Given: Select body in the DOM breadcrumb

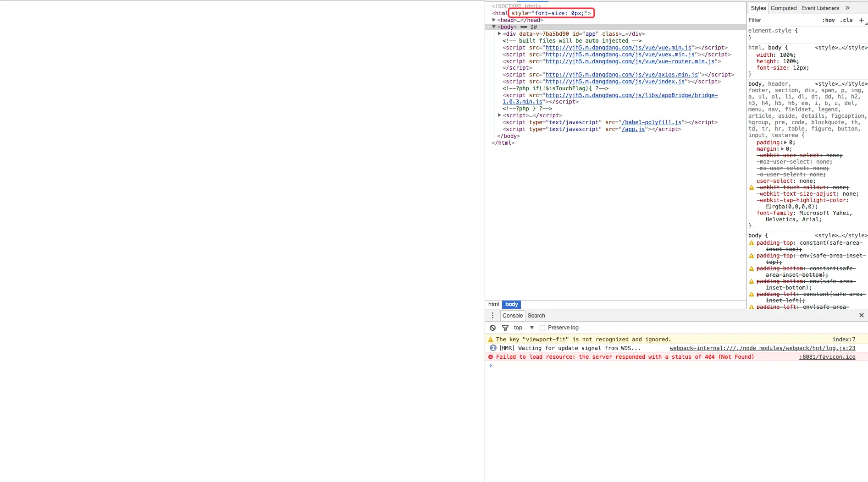Looking at the screenshot, I should [512, 304].
